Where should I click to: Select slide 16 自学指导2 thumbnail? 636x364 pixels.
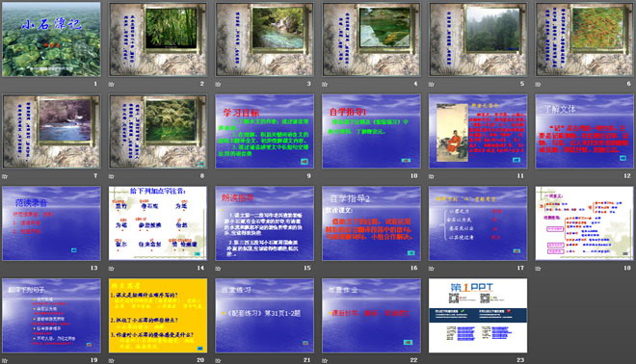coord(371,223)
